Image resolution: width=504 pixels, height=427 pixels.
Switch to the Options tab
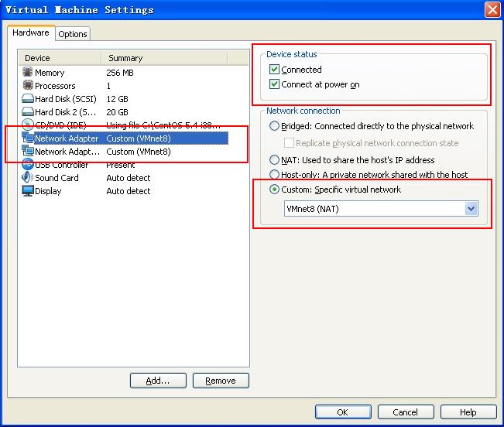[73, 34]
